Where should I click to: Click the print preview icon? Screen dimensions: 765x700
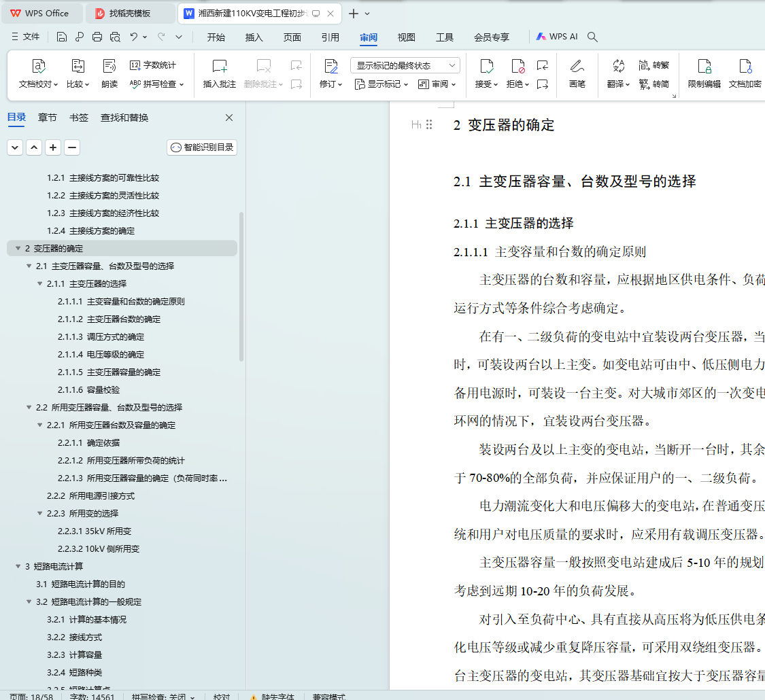(x=115, y=37)
